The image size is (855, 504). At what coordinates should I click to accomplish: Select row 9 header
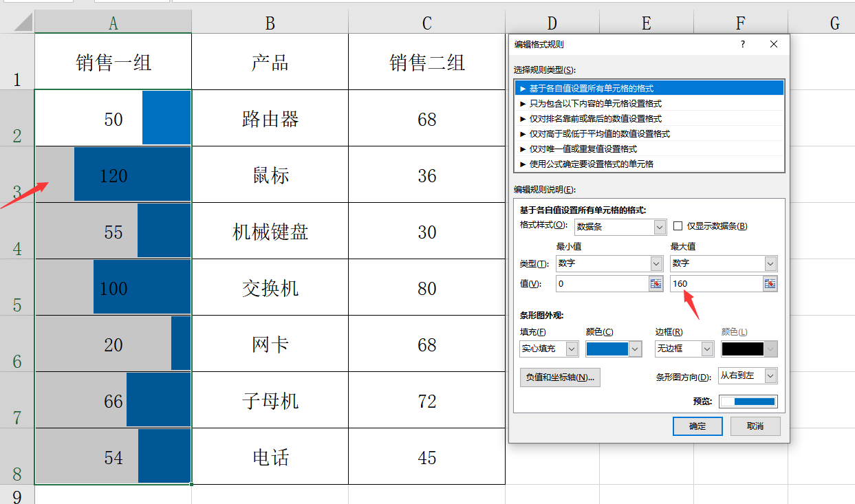tap(17, 495)
